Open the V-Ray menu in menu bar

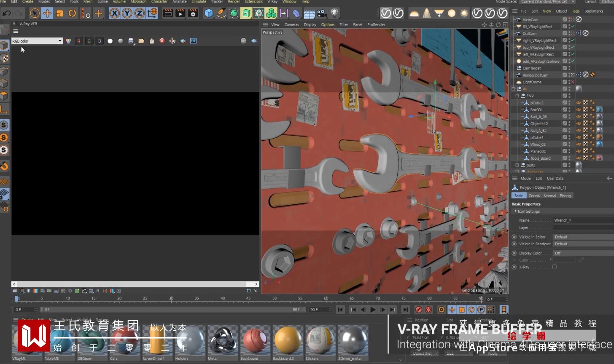coord(272,2)
